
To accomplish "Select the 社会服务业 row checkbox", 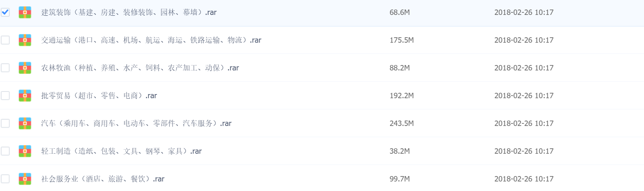I will (x=5, y=179).
